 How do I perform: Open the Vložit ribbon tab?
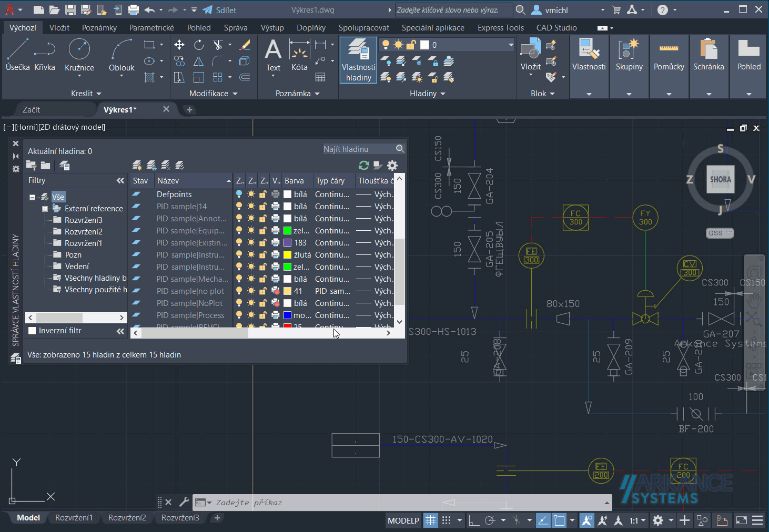pyautogui.click(x=59, y=28)
